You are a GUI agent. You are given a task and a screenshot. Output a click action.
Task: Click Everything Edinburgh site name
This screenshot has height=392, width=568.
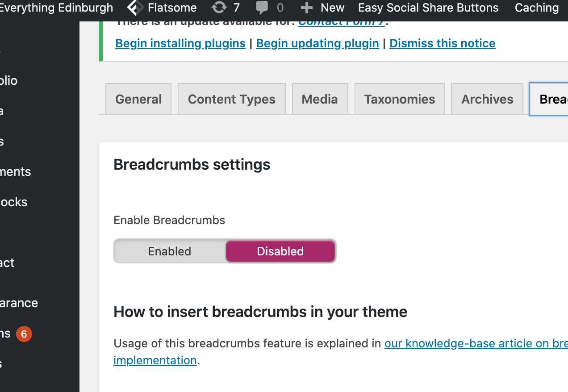[x=57, y=8]
